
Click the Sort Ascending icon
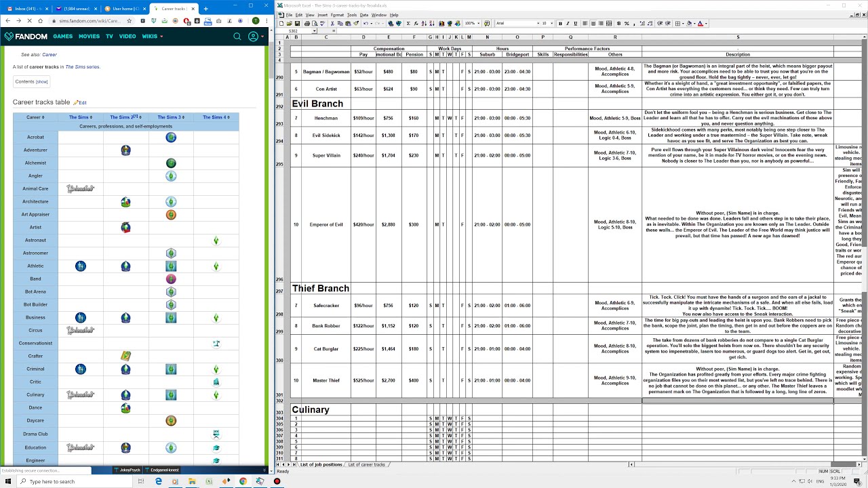(x=424, y=23)
